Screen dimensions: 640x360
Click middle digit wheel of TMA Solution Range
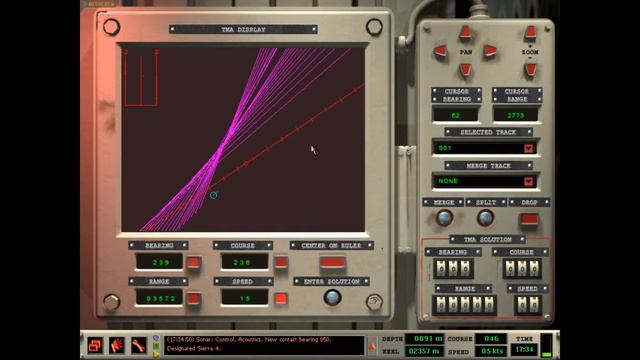pos(465,305)
